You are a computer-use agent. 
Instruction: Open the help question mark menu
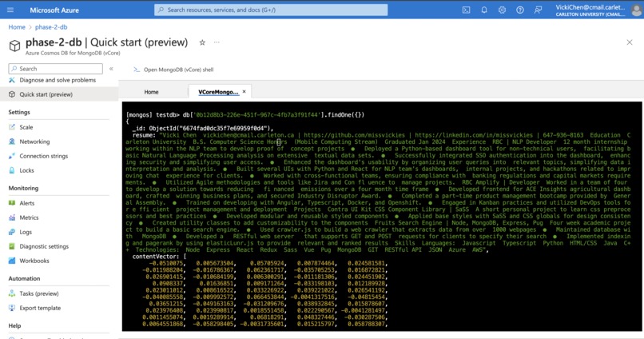pyautogui.click(x=520, y=10)
